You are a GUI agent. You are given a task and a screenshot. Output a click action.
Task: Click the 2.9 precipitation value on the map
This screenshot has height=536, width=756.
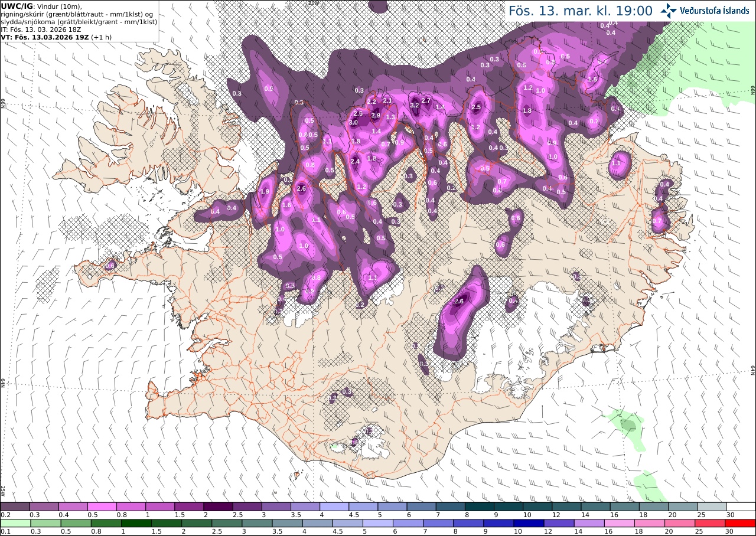376,116
